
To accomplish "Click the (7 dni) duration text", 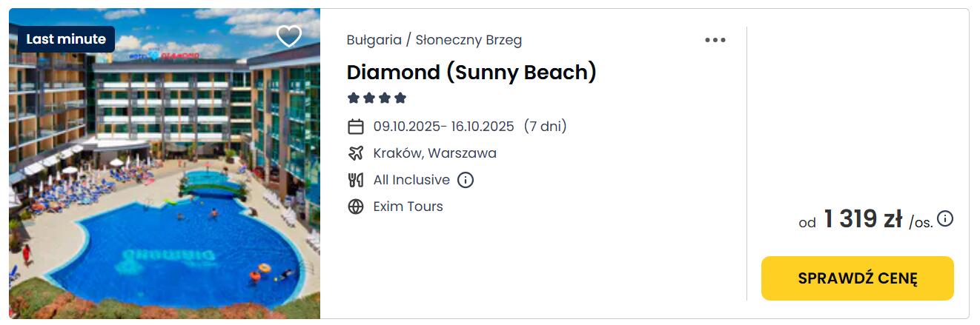I will click(545, 127).
